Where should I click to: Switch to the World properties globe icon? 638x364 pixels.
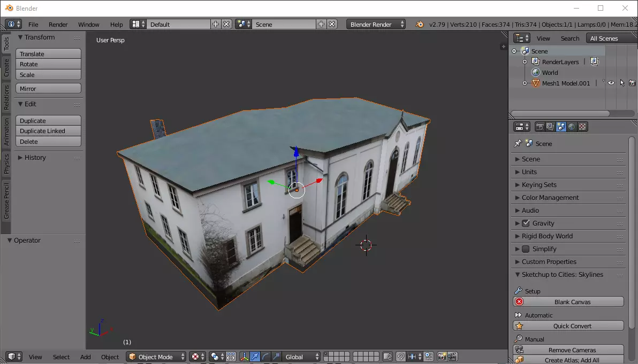point(572,127)
